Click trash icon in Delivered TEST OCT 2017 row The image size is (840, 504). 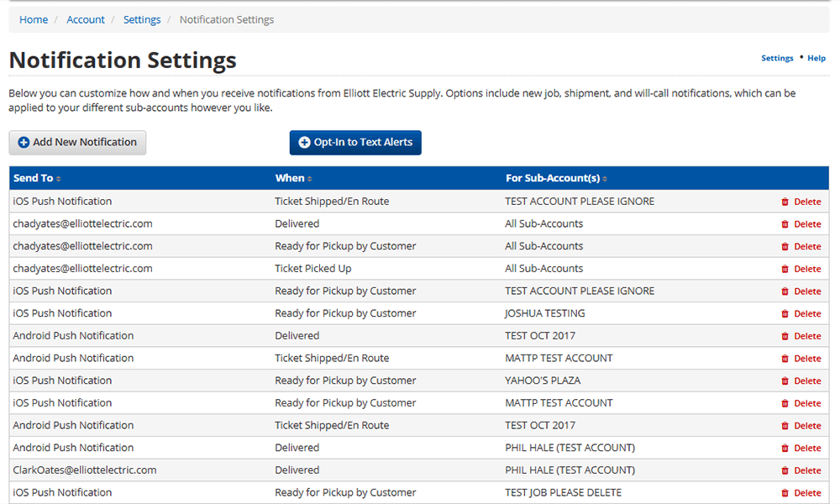point(785,336)
